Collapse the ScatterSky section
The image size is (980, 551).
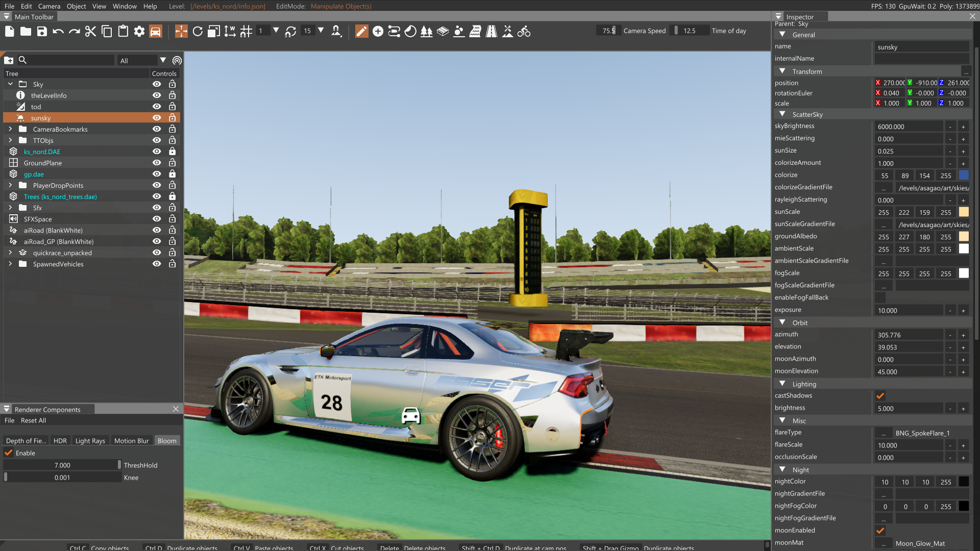pyautogui.click(x=782, y=114)
